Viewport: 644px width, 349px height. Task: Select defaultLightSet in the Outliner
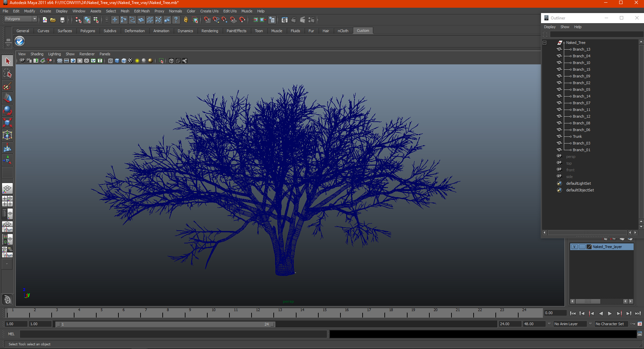[578, 183]
